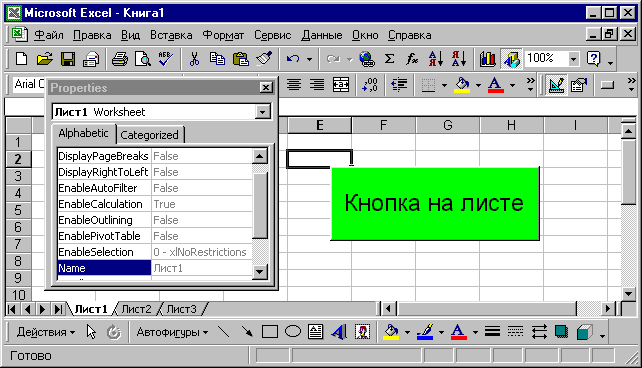
Task: Insert Clip Art picture
Action: point(362,332)
